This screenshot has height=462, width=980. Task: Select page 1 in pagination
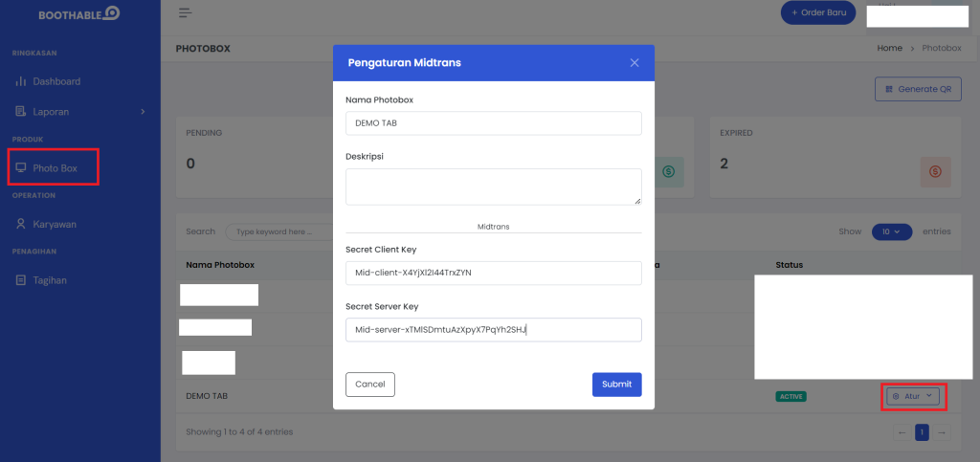point(922,432)
